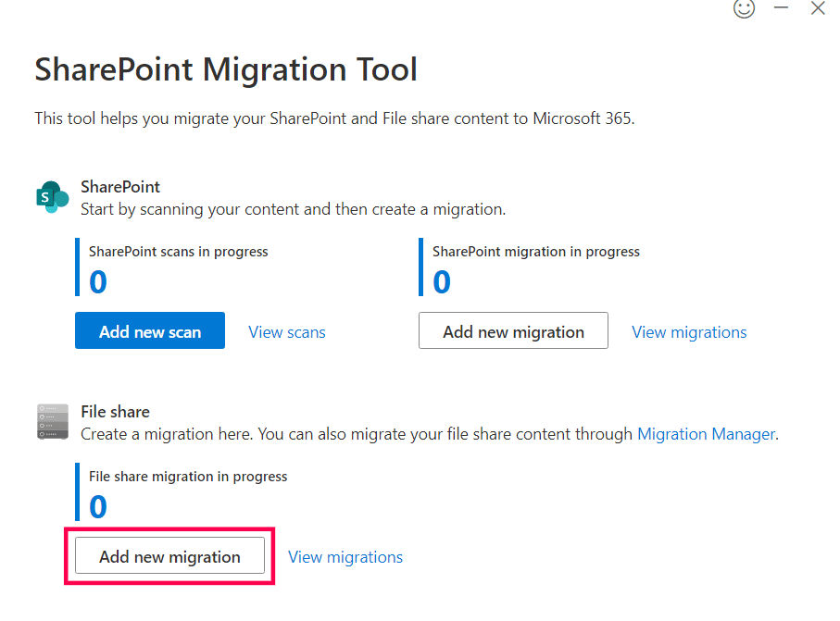Image resolution: width=840 pixels, height=621 pixels.
Task: Open the Migration Manager link
Action: click(706, 434)
